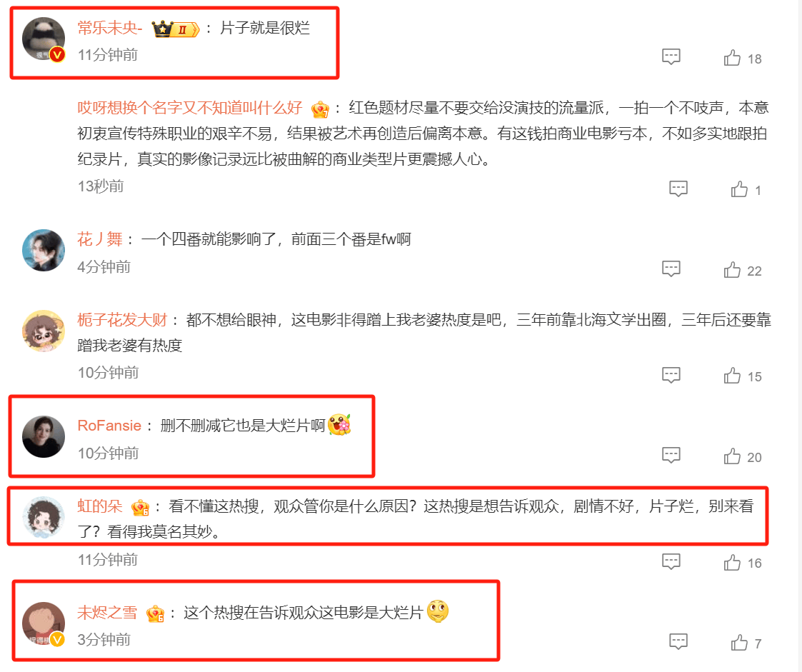This screenshot has height=672, width=802.
Task: Reply to 花丿舞's comment
Action: pyautogui.click(x=671, y=269)
